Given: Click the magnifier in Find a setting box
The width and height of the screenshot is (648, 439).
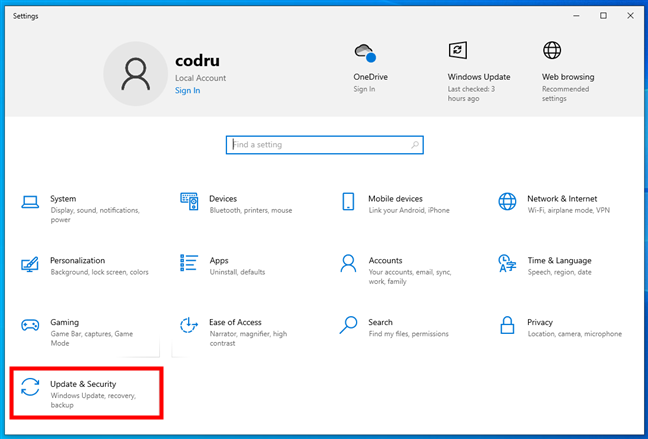Looking at the screenshot, I should click(x=415, y=145).
